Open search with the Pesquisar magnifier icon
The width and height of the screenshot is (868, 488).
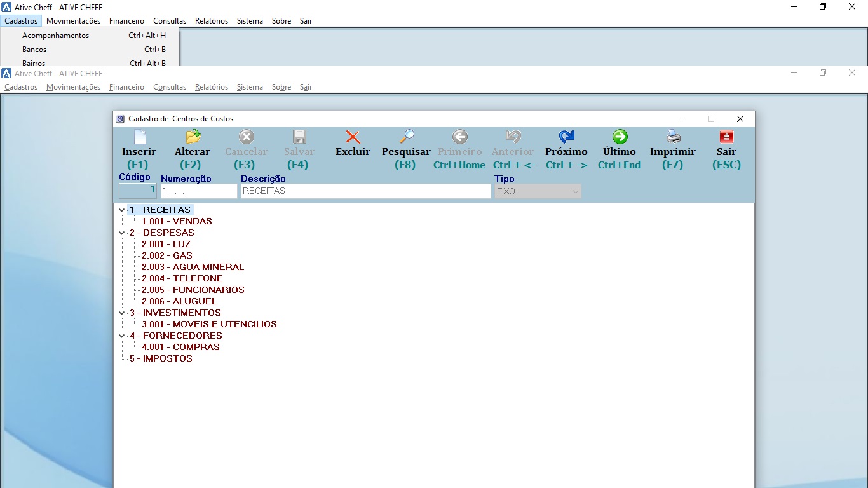(406, 137)
